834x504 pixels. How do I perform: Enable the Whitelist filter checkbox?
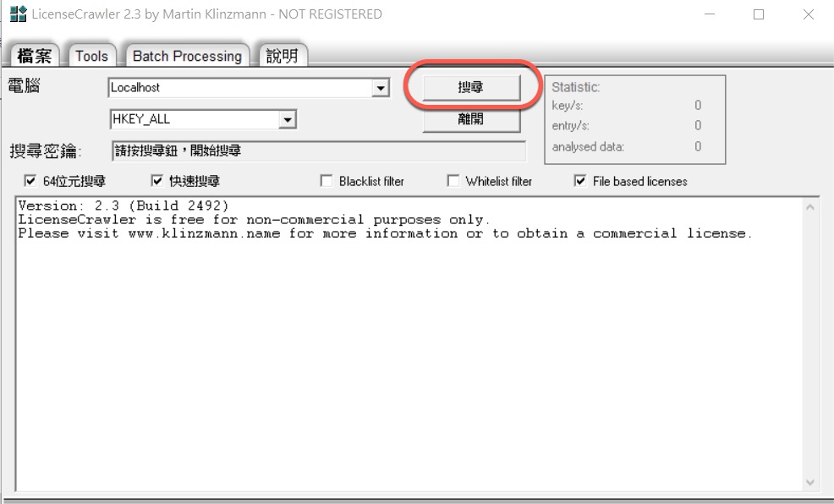coord(453,181)
